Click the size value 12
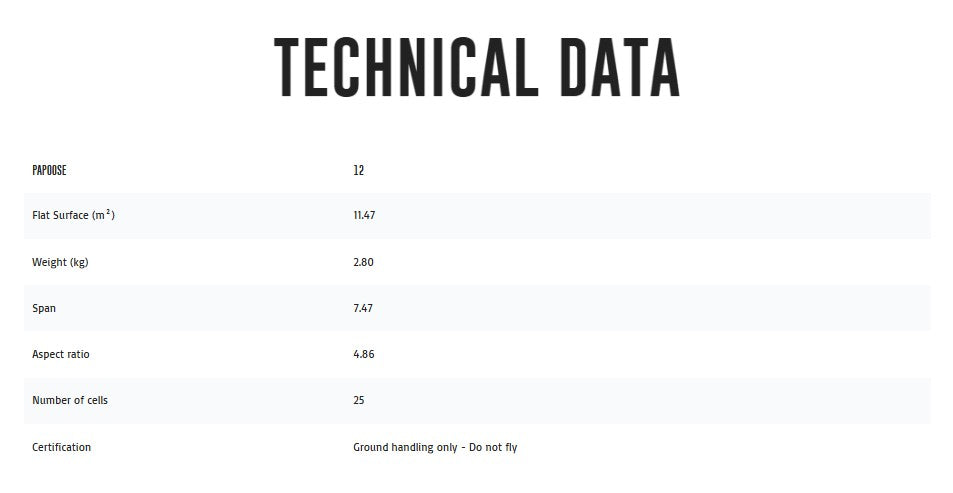The height and width of the screenshot is (493, 953). 359,170
